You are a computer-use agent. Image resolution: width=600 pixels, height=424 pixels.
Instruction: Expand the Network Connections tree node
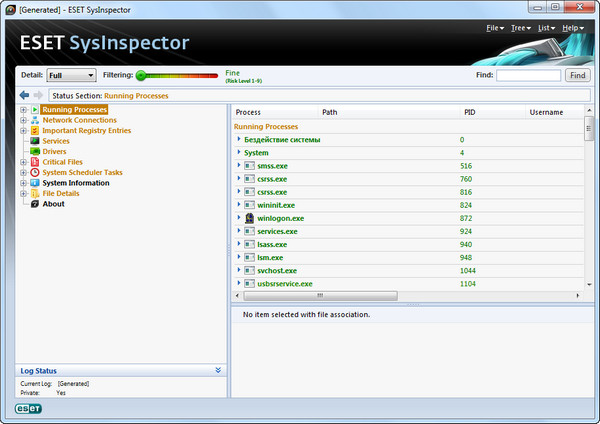(x=22, y=120)
